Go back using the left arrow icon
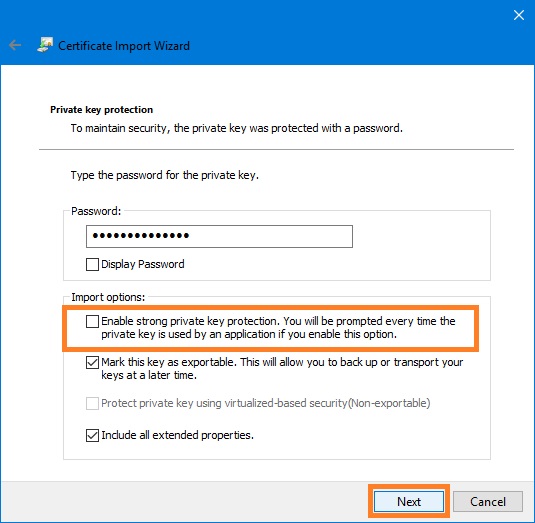The width and height of the screenshot is (535, 523). [15, 45]
